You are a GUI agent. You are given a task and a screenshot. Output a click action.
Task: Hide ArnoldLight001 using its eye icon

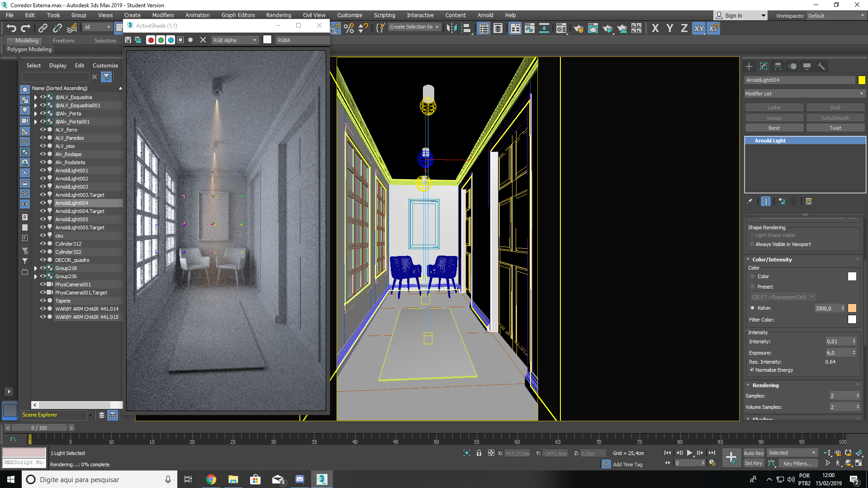click(x=43, y=171)
